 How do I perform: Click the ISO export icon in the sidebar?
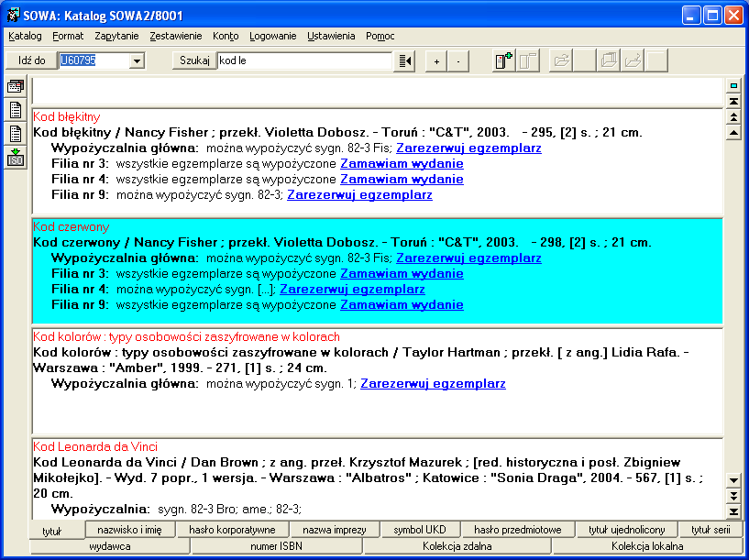point(16,158)
